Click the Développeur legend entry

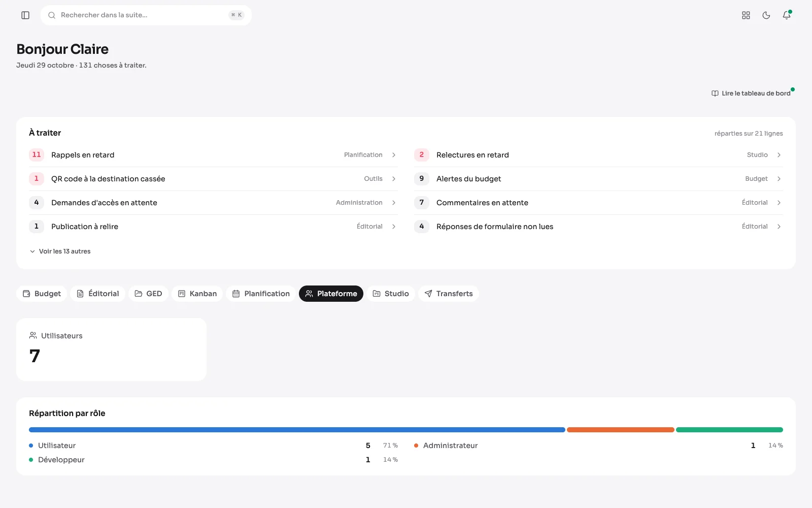tap(213, 460)
